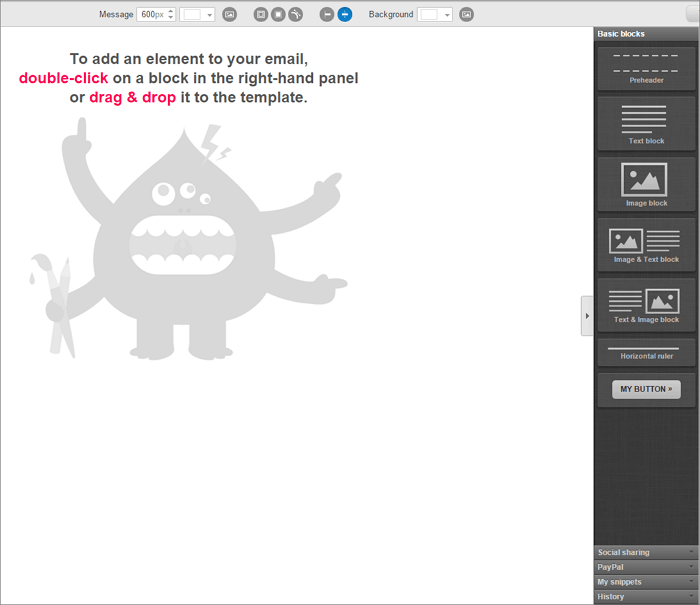Select the Image & Text block

(646, 245)
